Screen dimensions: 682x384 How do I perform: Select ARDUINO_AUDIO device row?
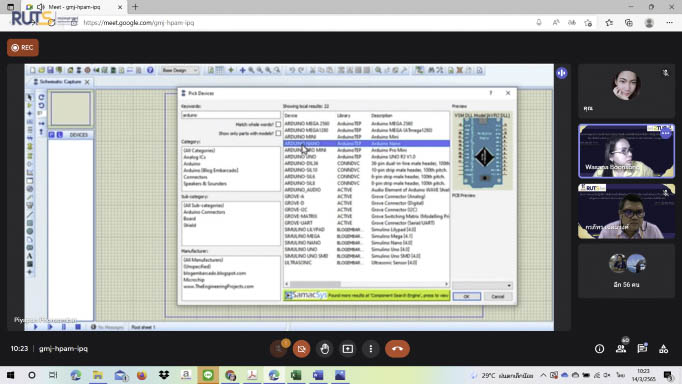[x=367, y=190]
